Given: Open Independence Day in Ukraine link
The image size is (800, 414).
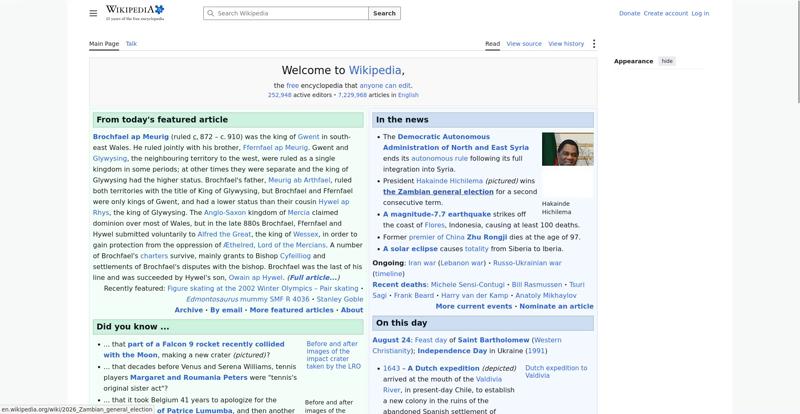Looking at the screenshot, I should tap(452, 351).
